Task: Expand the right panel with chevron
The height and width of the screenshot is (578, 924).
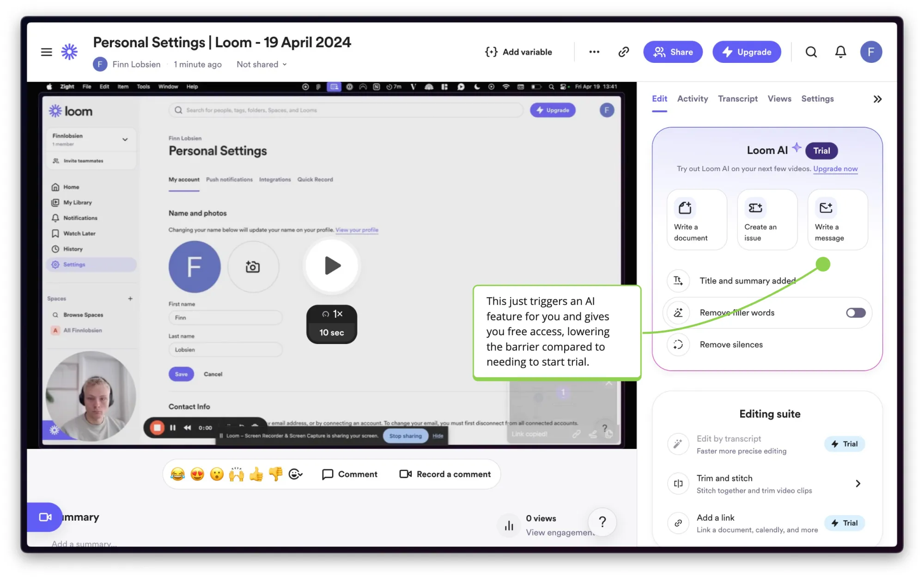Action: coord(877,99)
